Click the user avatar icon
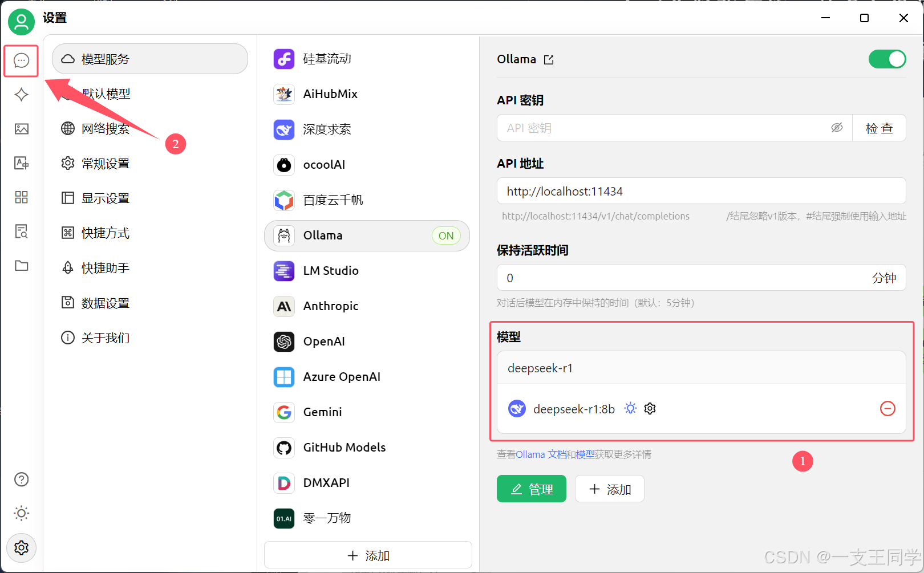924x573 pixels. coord(21,22)
